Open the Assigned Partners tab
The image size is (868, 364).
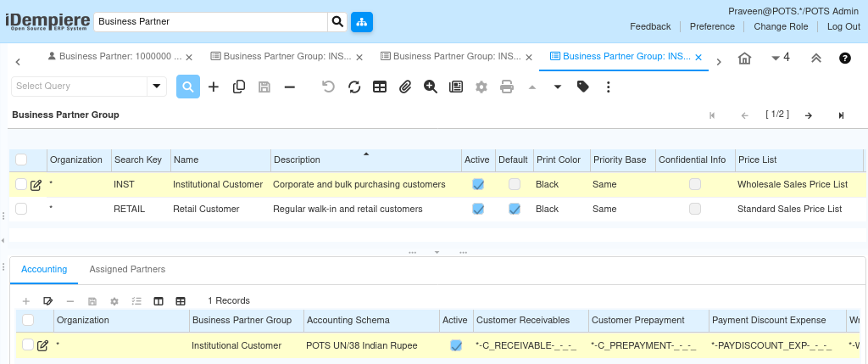pyautogui.click(x=127, y=269)
